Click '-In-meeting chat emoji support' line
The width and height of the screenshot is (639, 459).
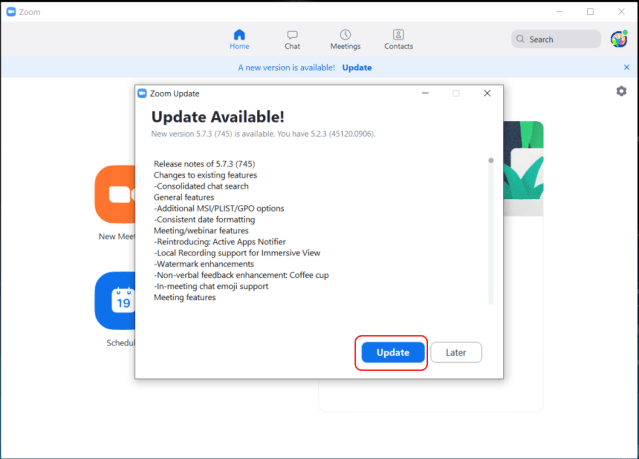[211, 286]
